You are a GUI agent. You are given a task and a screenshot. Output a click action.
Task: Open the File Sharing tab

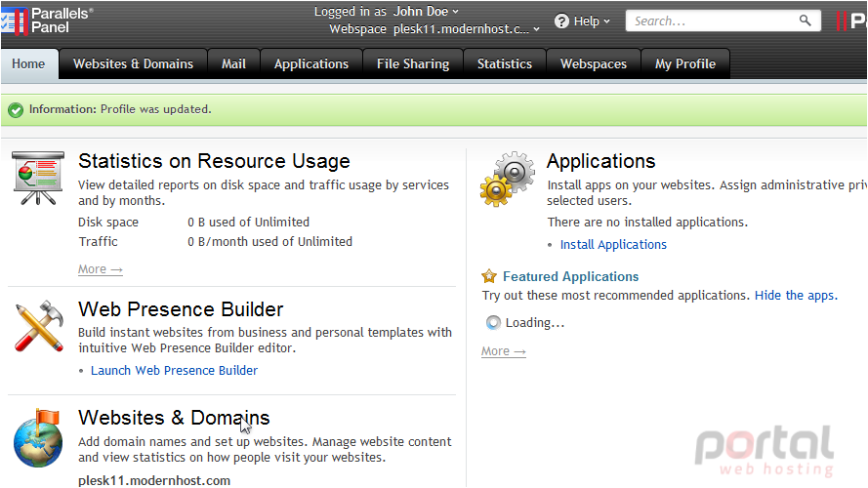click(413, 63)
